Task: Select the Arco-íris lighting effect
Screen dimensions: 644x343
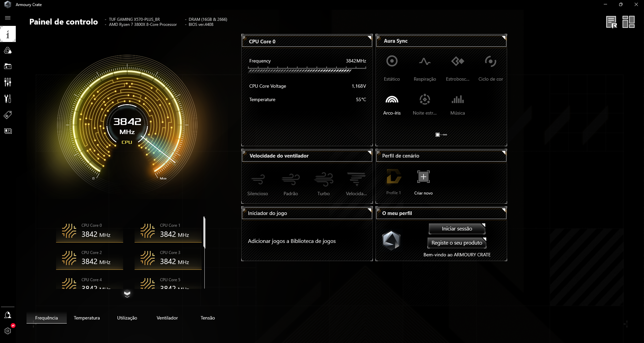Action: (x=392, y=104)
